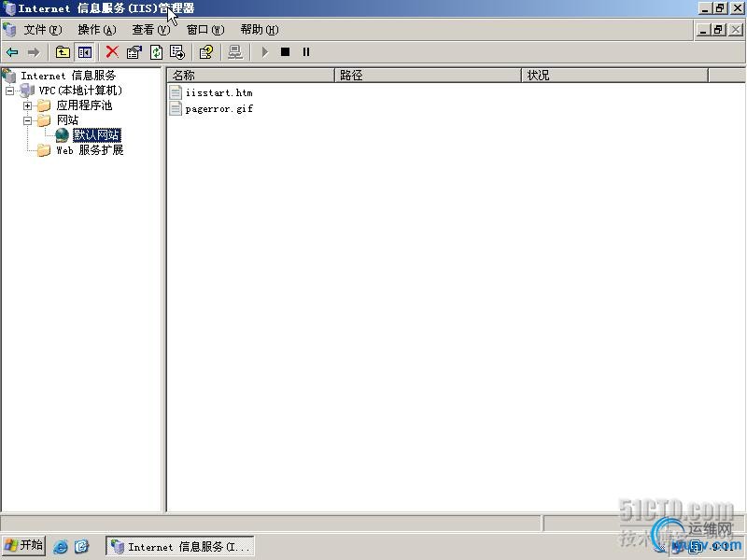This screenshot has height=560, width=747.
Task: Click the computer icon beside VPC(本地计算机)
Action: tap(27, 91)
